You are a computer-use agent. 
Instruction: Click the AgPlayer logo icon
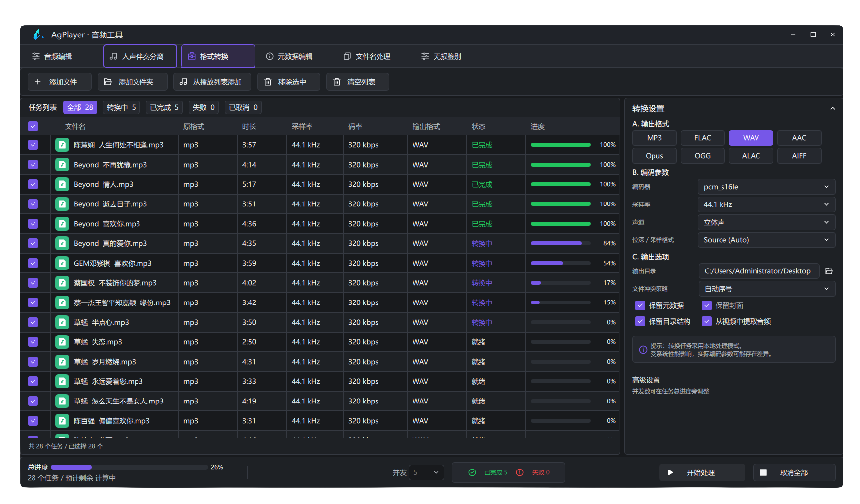38,34
